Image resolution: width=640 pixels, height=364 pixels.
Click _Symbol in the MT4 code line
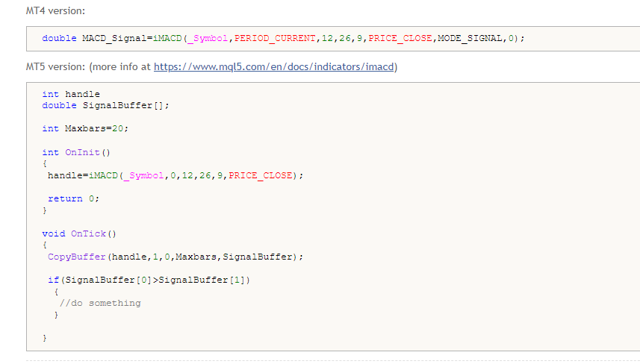coord(208,38)
